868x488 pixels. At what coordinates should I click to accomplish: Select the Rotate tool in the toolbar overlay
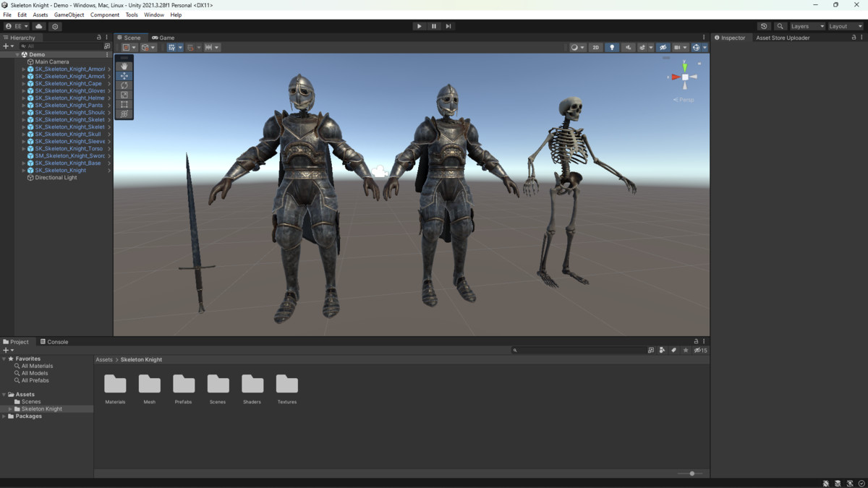pos(124,85)
